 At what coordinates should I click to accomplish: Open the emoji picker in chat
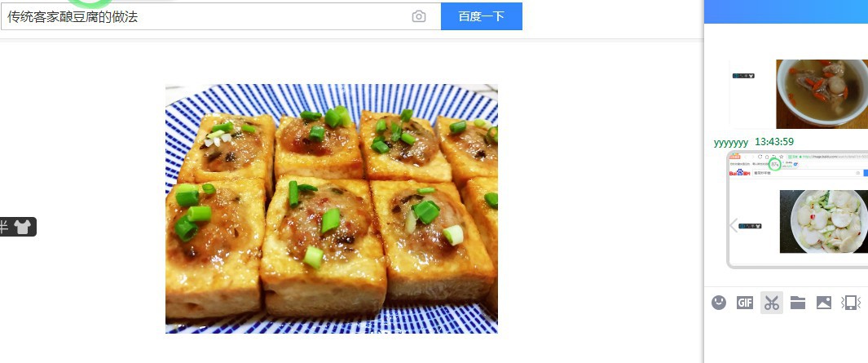pyautogui.click(x=719, y=303)
